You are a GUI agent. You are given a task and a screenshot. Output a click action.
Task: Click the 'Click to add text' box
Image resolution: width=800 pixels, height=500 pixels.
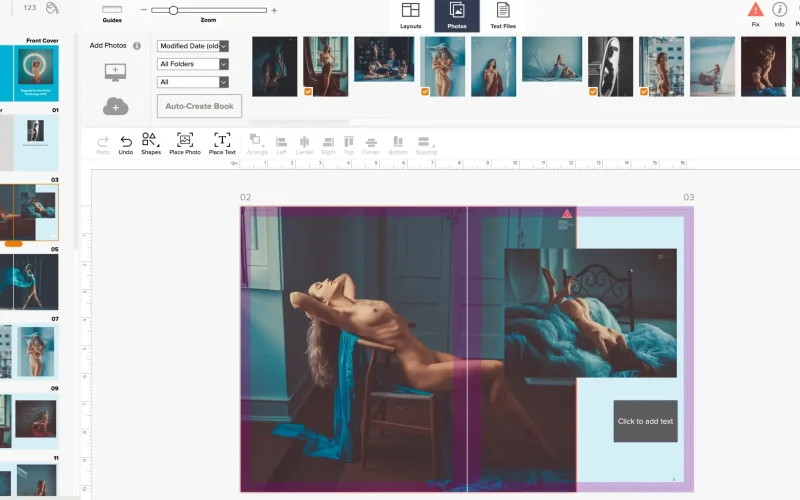(645, 421)
